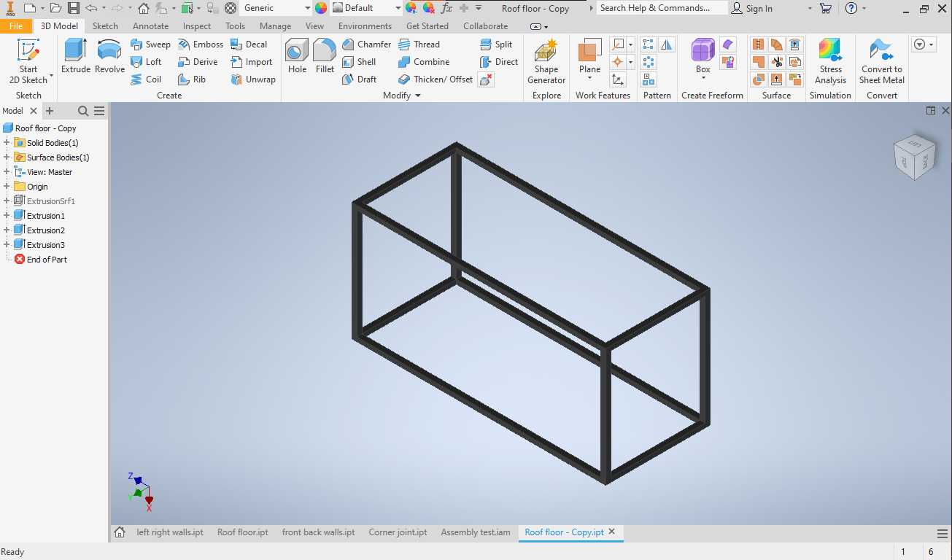Apply a Decal feature

[249, 44]
